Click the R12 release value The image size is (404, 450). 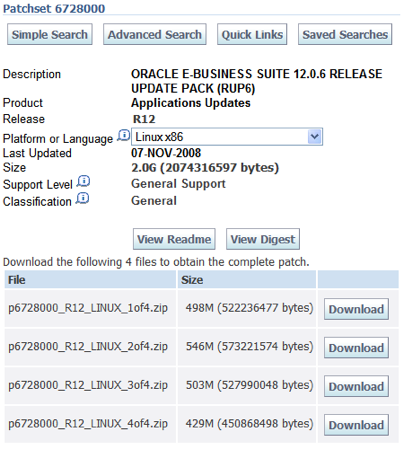[x=144, y=119]
